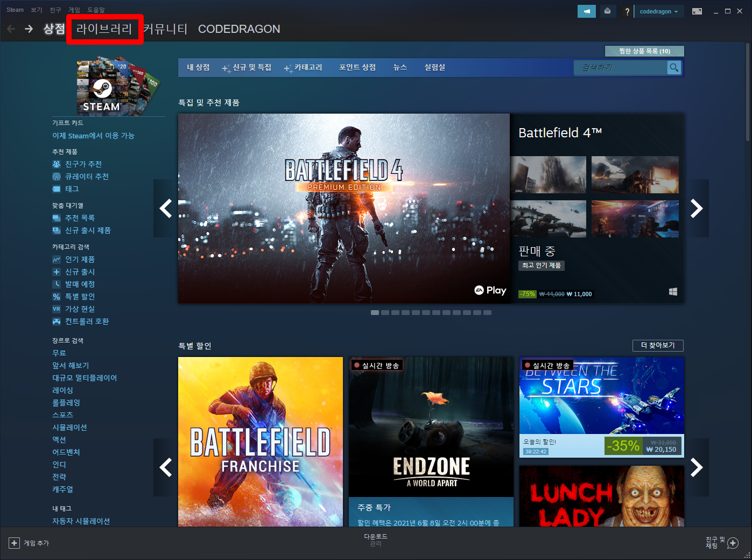Select the last carousel page indicator

tap(487, 312)
